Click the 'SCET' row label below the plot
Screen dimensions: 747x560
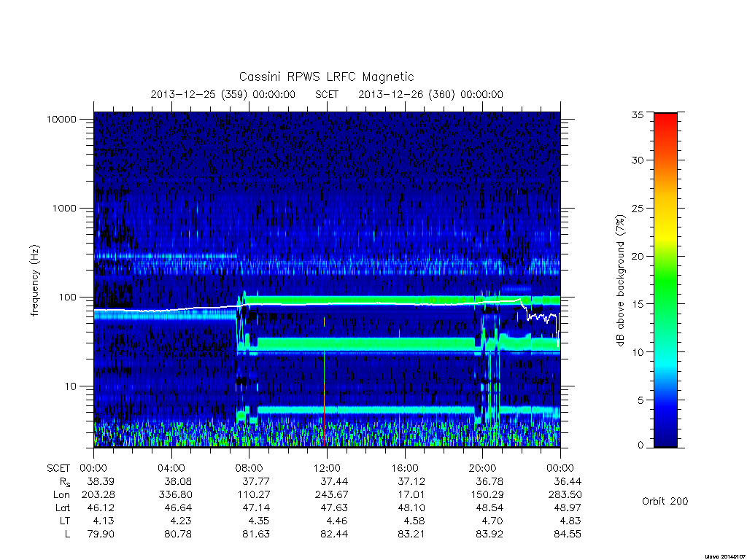(58, 468)
